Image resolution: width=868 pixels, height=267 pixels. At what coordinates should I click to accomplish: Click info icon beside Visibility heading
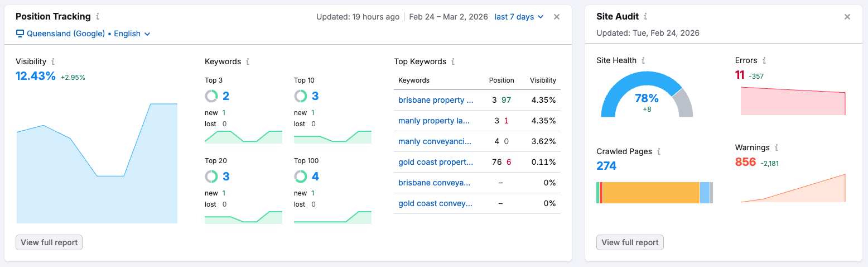tap(53, 61)
